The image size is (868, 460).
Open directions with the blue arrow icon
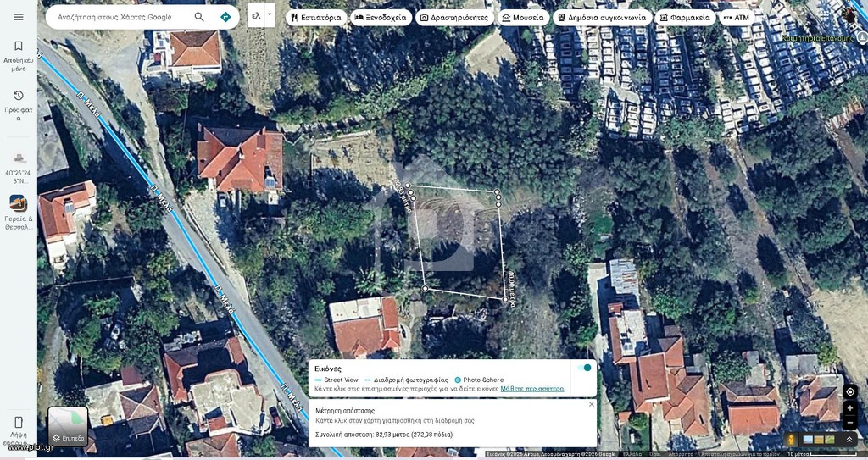click(x=225, y=17)
